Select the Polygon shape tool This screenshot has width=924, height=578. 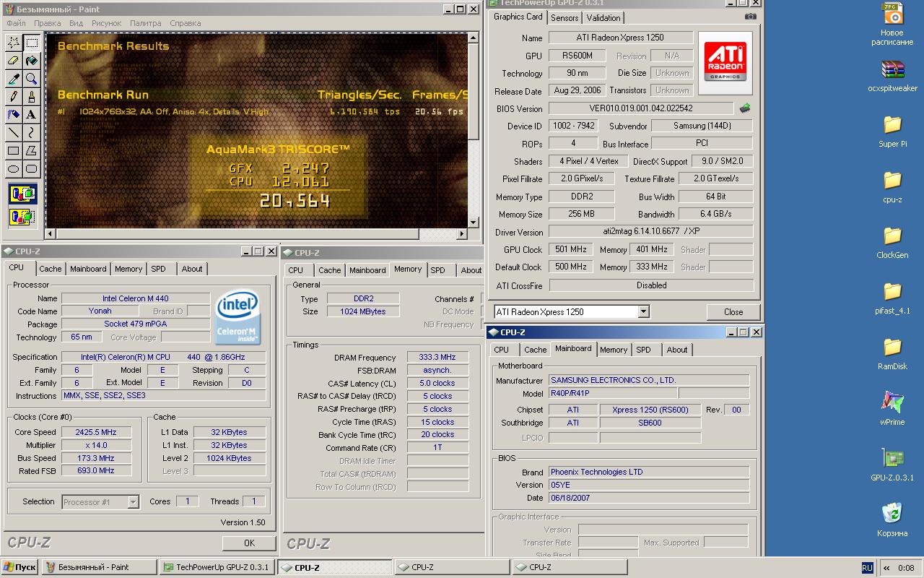[32, 151]
